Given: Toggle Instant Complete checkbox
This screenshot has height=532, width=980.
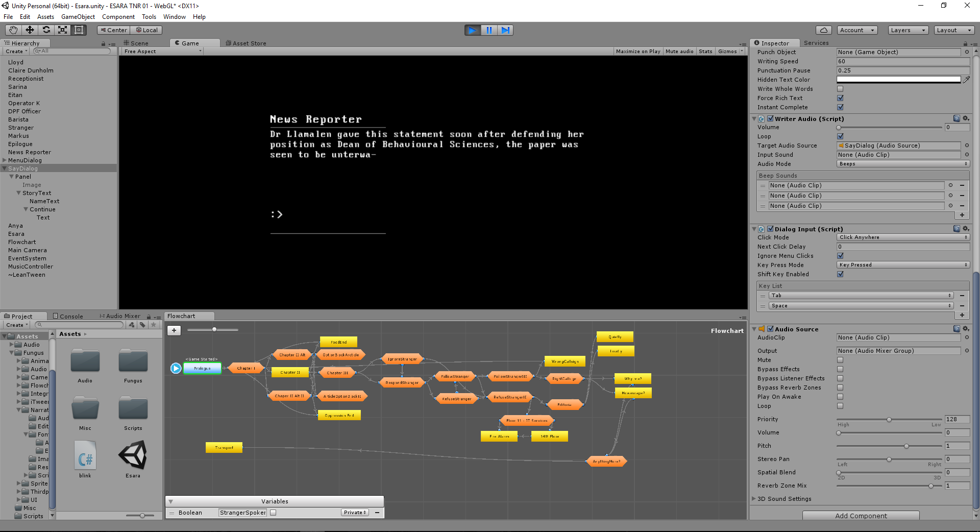Looking at the screenshot, I should [x=840, y=107].
